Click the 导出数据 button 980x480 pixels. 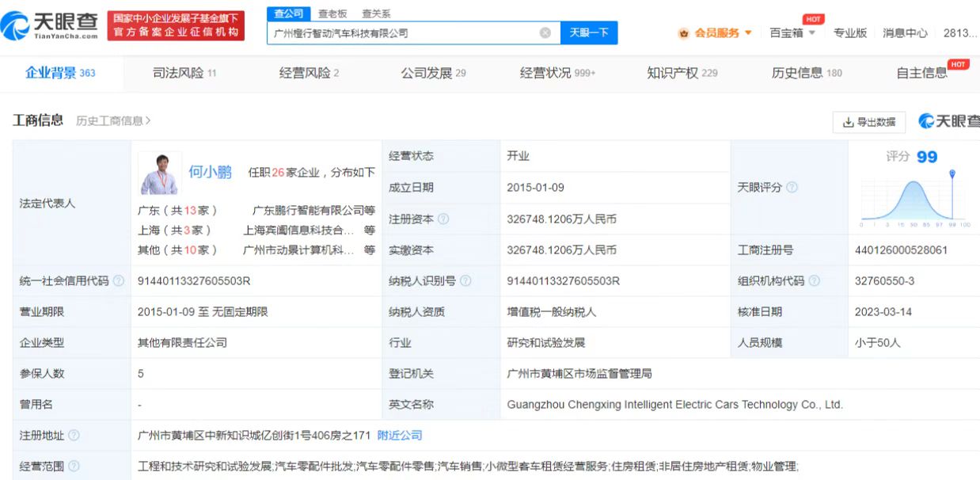coord(868,122)
